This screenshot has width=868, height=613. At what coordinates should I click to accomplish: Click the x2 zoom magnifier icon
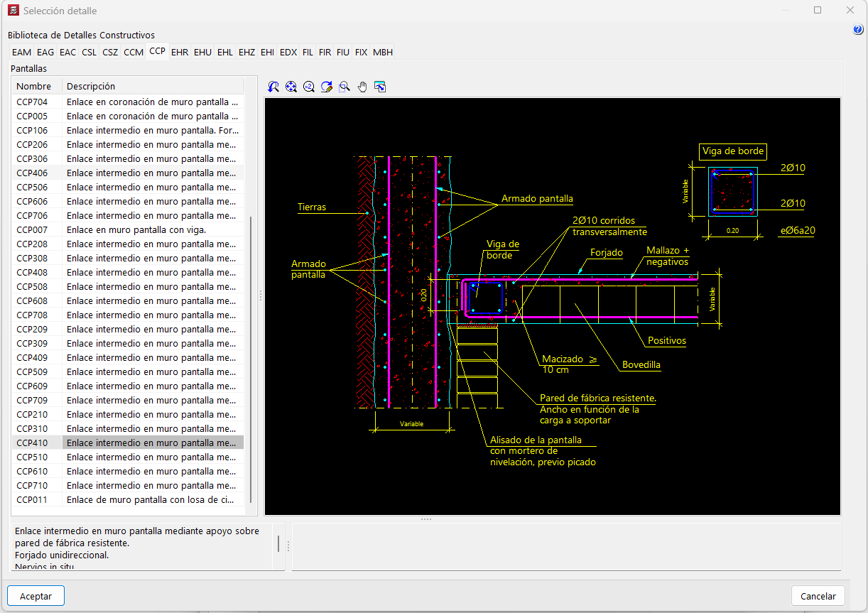pos(309,87)
